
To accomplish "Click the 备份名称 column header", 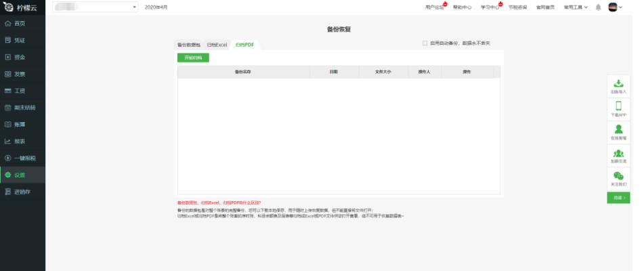I will tap(243, 72).
